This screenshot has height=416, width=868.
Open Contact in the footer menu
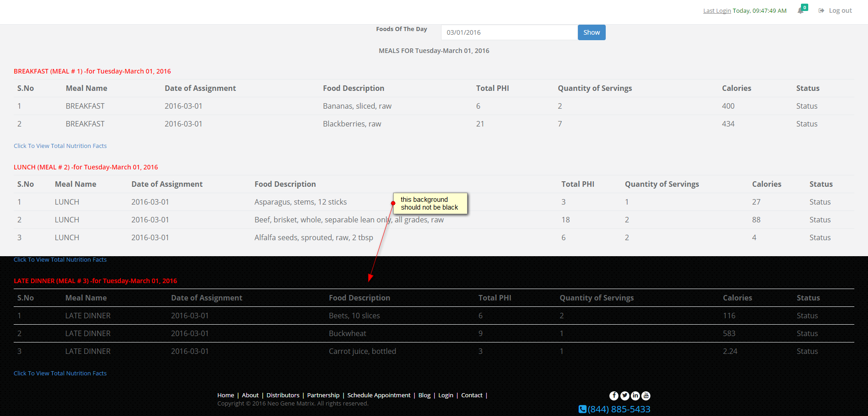472,395
